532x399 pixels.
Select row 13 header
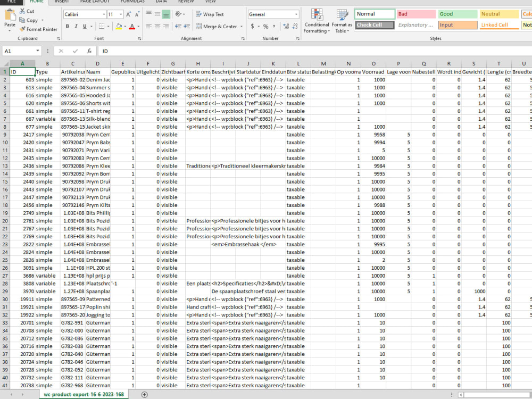click(x=5, y=166)
